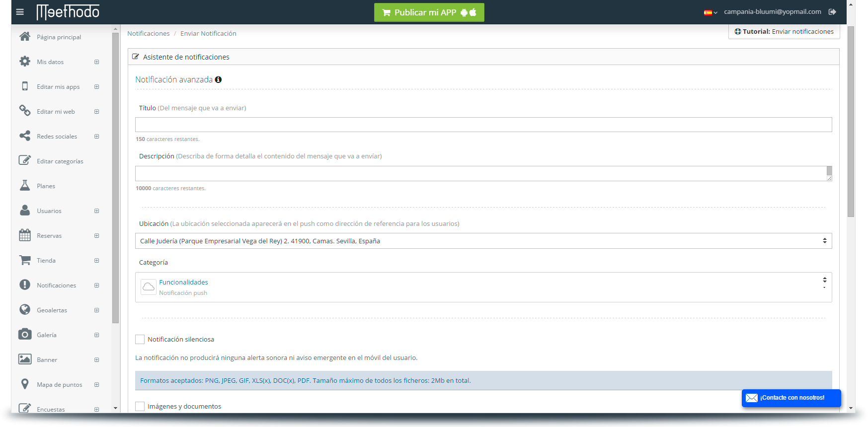Viewport: 868px width, 427px height.
Task: Expand the Redes sociales submenu plus
Action: pos(97,137)
